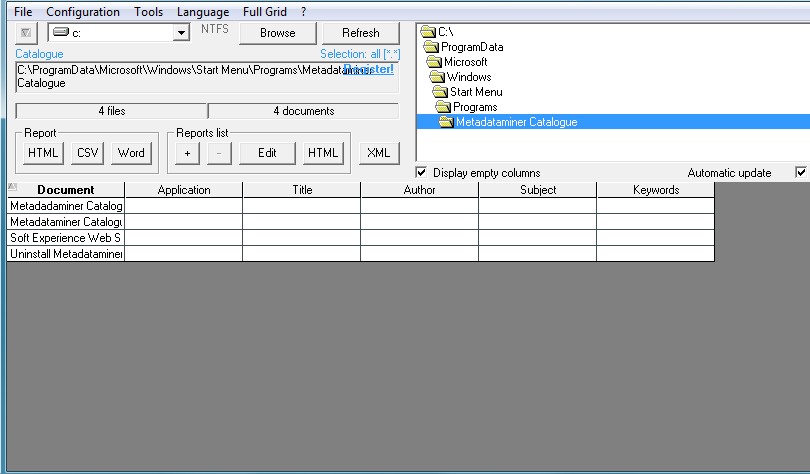Viewport: 810px width, 474px height.
Task: Open the File menu
Action: [23, 12]
